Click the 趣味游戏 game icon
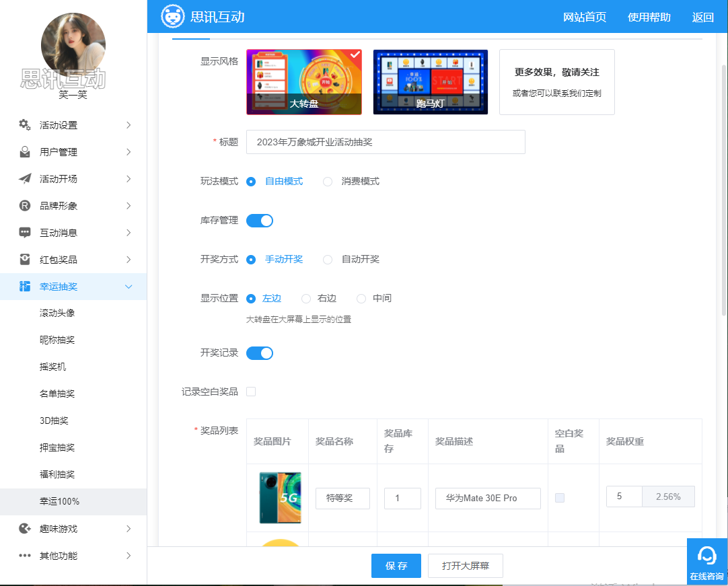Image resolution: width=728 pixels, height=586 pixels. 25,529
